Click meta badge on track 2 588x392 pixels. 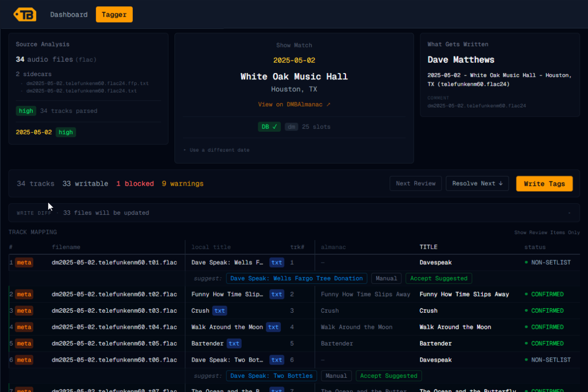point(24,294)
